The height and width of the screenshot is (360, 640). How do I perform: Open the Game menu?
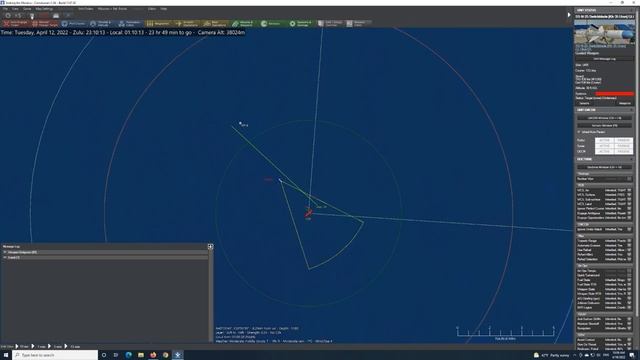click(27, 9)
